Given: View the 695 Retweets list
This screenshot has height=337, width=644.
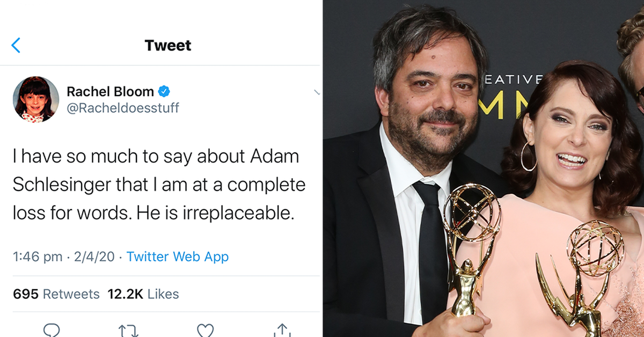Looking at the screenshot, I should click(55, 294).
